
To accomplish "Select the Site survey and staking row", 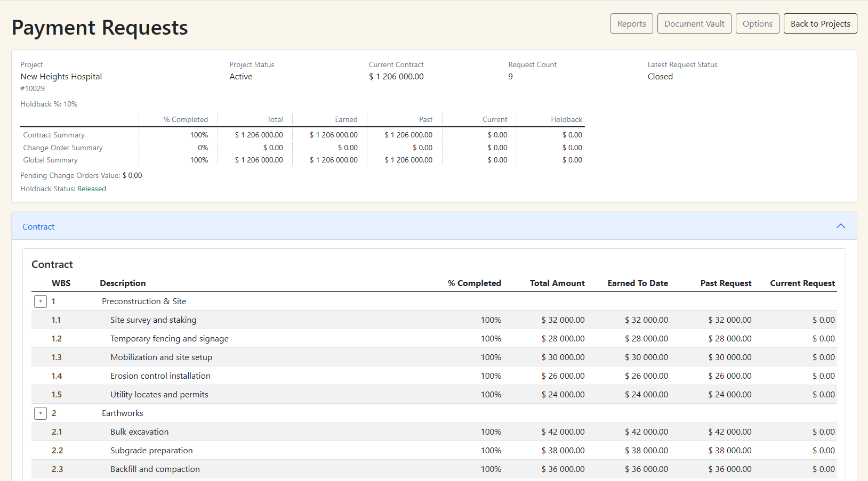I will [153, 320].
